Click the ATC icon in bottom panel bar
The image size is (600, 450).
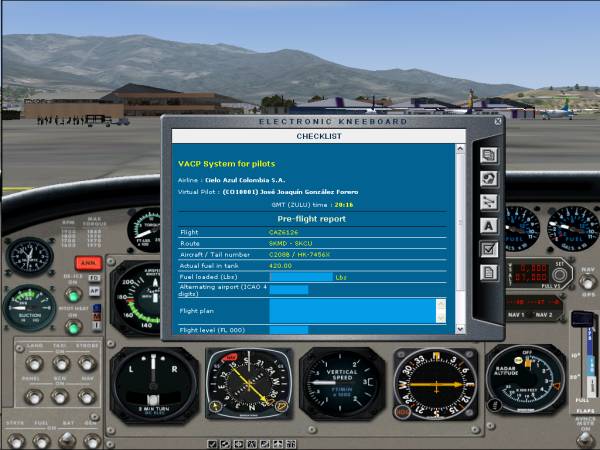pos(225,444)
